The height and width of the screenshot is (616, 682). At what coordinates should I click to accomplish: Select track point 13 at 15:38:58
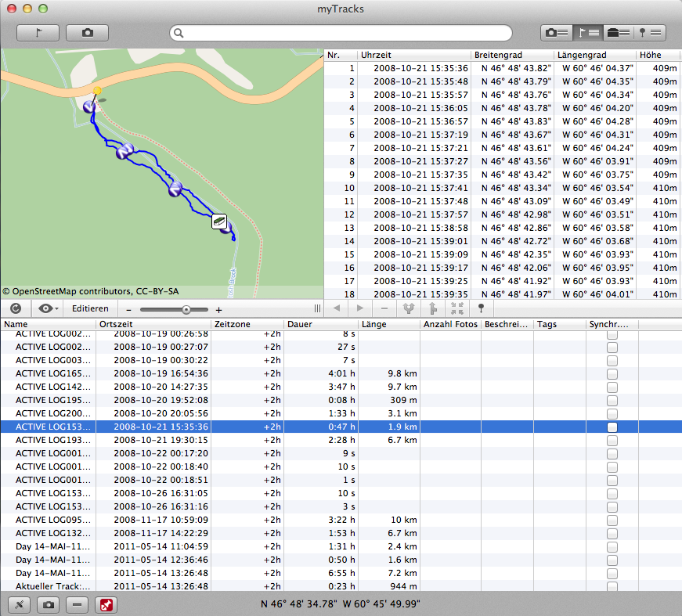[503, 228]
